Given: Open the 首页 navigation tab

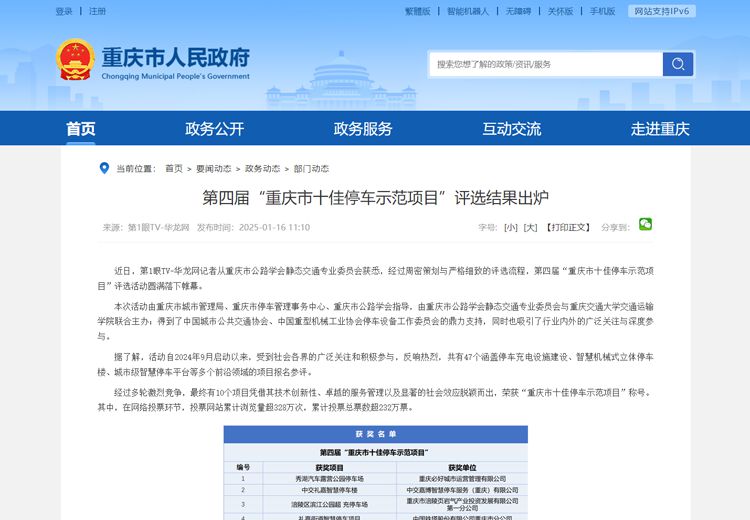Looking at the screenshot, I should point(81,129).
